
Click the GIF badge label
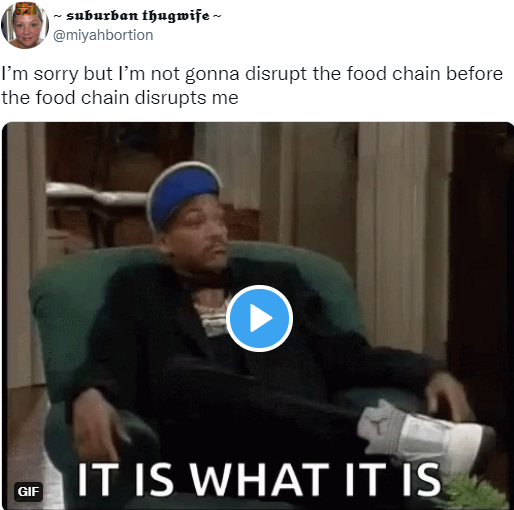point(28,491)
